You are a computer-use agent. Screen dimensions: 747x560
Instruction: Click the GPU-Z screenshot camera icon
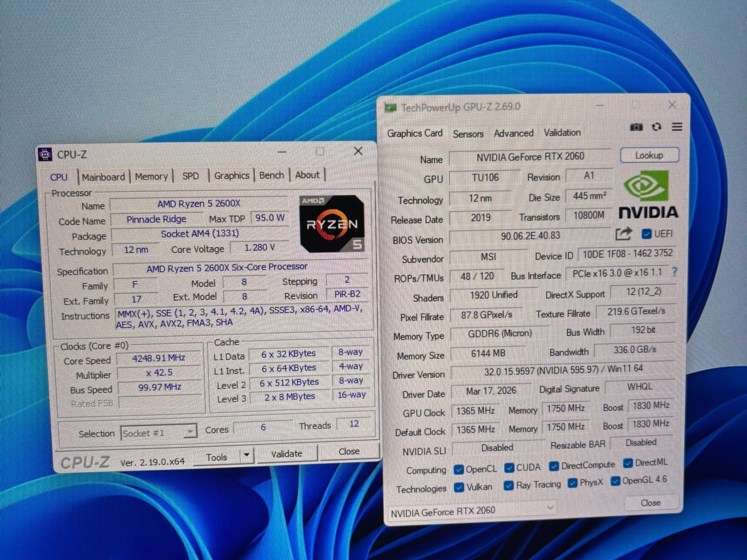click(x=636, y=127)
